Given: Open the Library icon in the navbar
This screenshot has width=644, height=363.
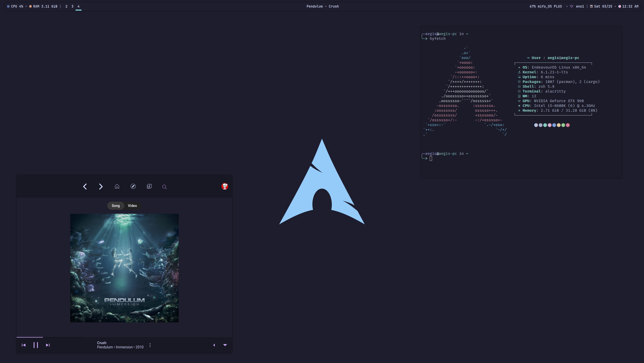Looking at the screenshot, I should [x=149, y=187].
